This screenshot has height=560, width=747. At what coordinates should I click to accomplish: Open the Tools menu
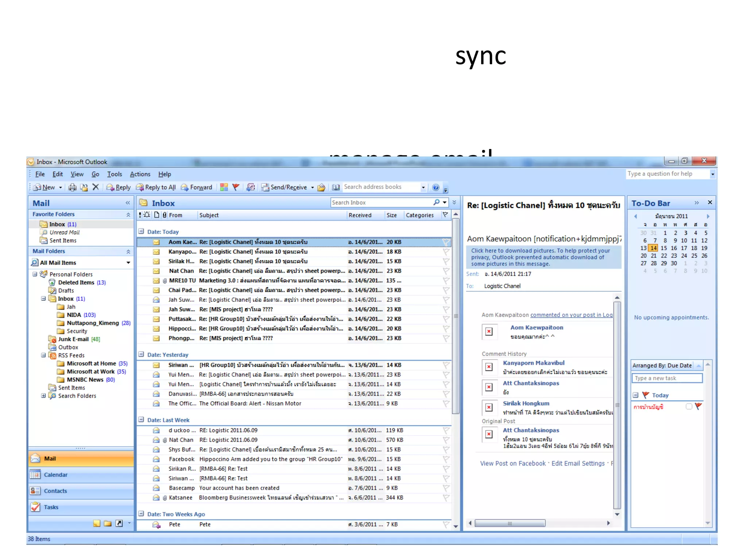(115, 174)
